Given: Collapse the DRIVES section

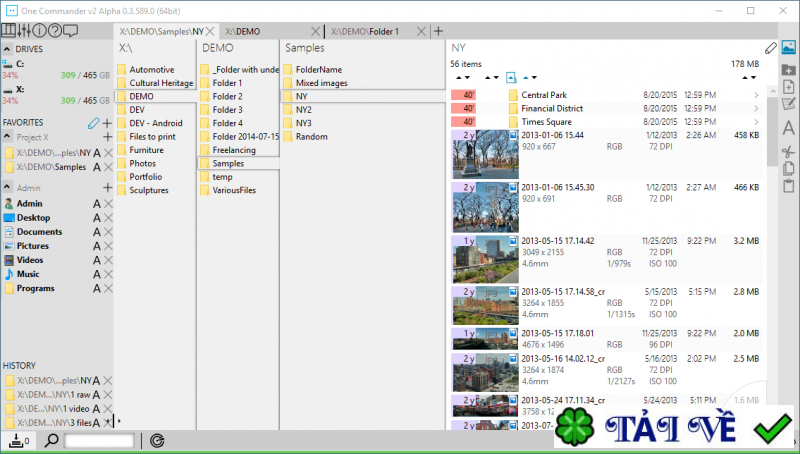Looking at the screenshot, I should pos(7,49).
